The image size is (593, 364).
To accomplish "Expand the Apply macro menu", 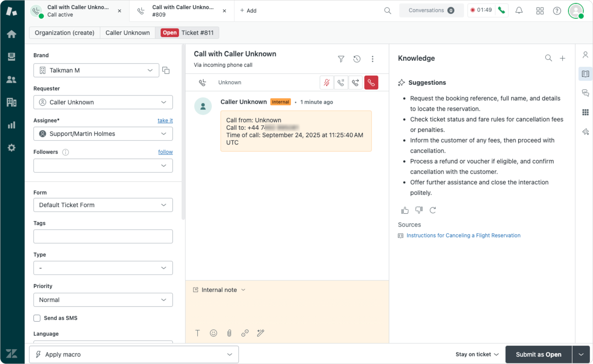I will 134,354.
